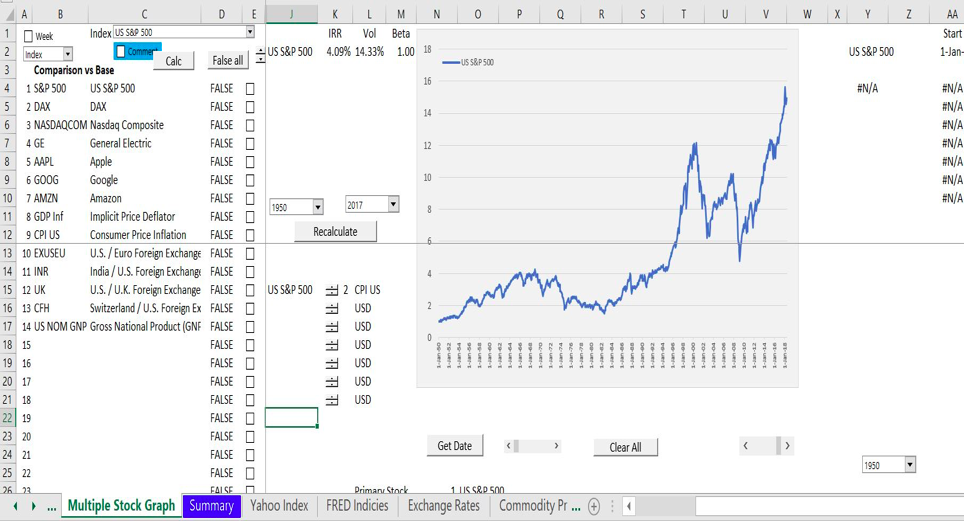Click the spinner beside USD in row 16
This screenshot has height=521, width=969.
332,308
